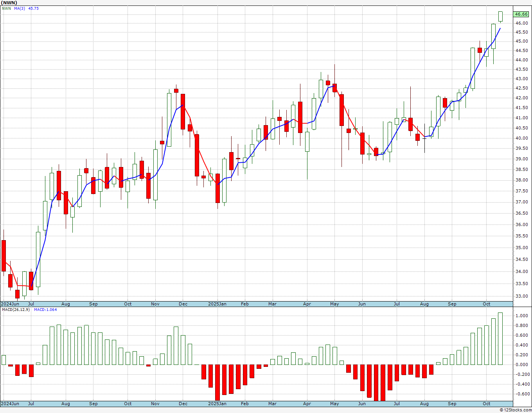Click the 46.00 price axis label
The width and height of the screenshot is (532, 413).
click(521, 23)
